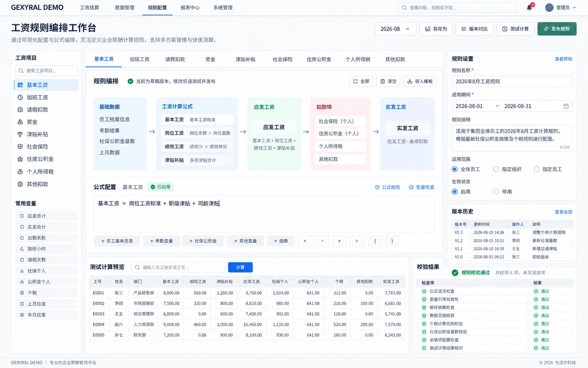Image resolution: width=588 pixels, height=368 pixels.
Task: Select the 指定组织 radio option
Action: 496,169
